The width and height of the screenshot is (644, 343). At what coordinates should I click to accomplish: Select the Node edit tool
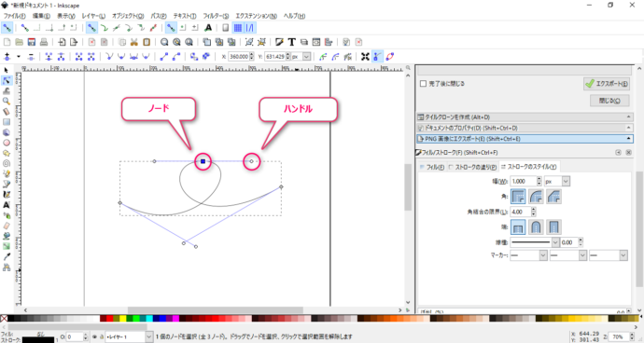(x=7, y=80)
